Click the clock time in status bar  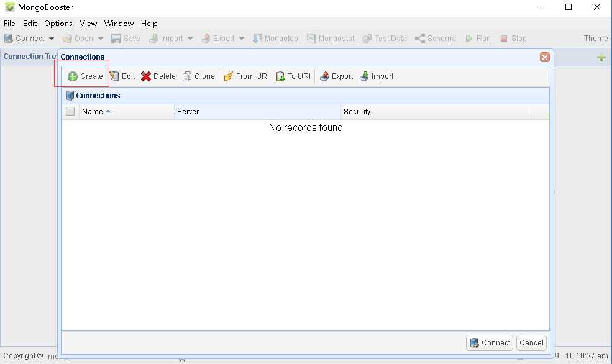tap(587, 356)
